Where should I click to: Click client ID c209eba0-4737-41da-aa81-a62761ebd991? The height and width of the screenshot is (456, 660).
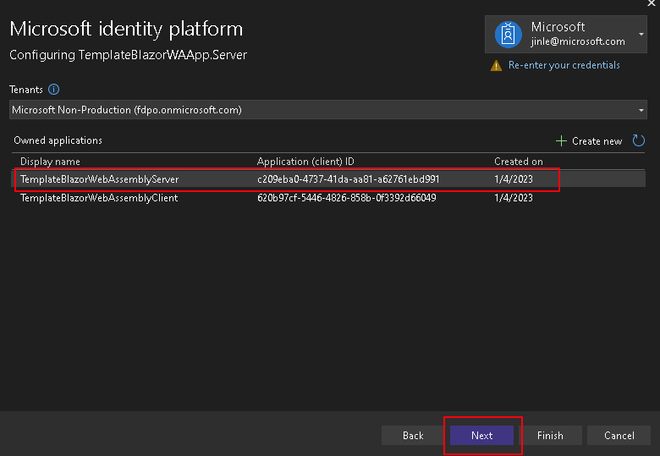348,179
